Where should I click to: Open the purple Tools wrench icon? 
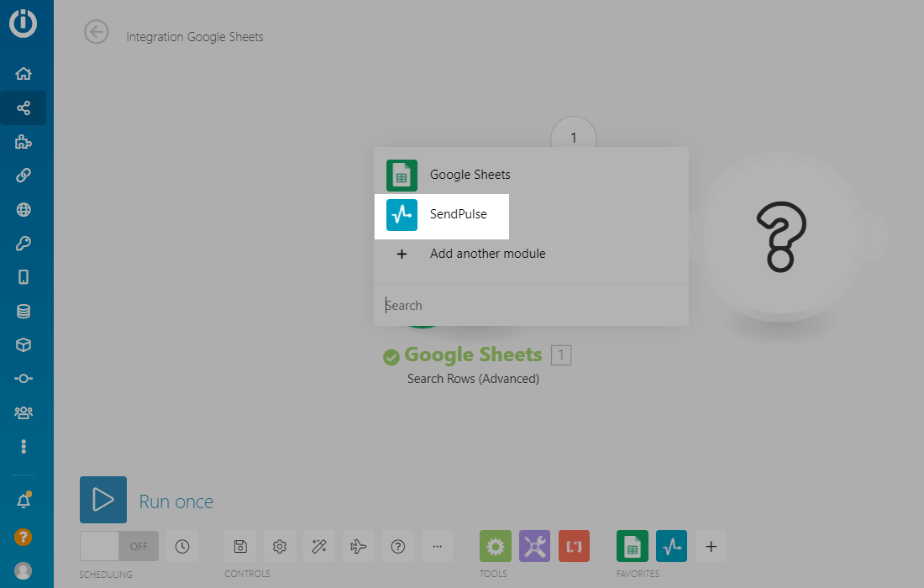(534, 546)
